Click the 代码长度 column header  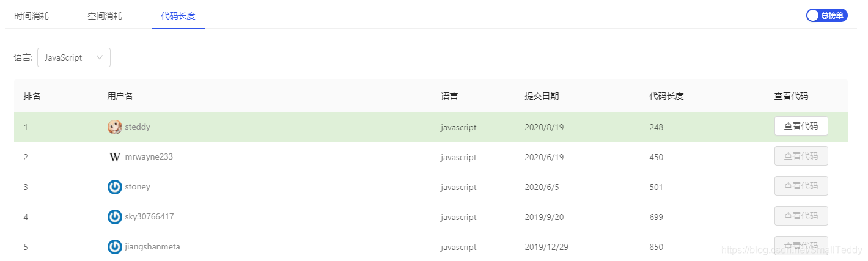666,96
